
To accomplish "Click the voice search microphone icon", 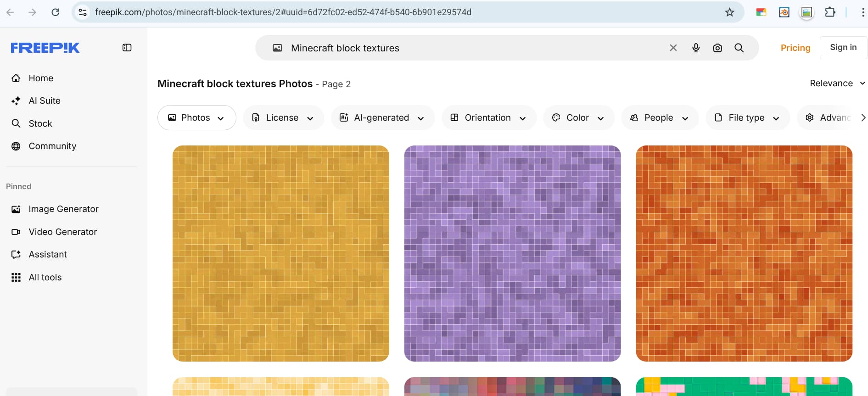I will (696, 48).
